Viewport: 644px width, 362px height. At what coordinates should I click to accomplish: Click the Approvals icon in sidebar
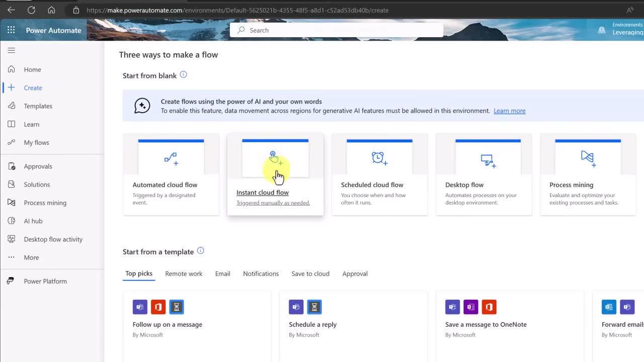pos(11,166)
